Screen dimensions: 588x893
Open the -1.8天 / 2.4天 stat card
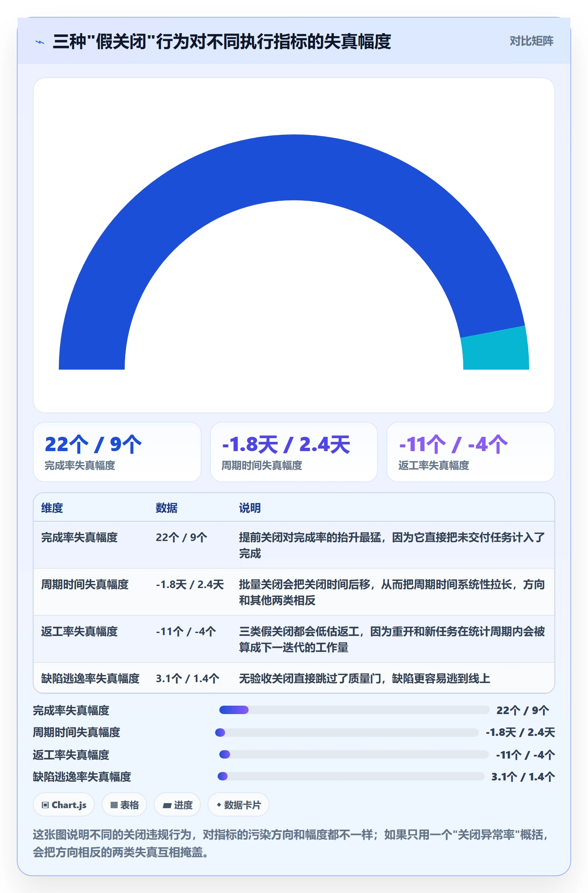pyautogui.click(x=294, y=452)
